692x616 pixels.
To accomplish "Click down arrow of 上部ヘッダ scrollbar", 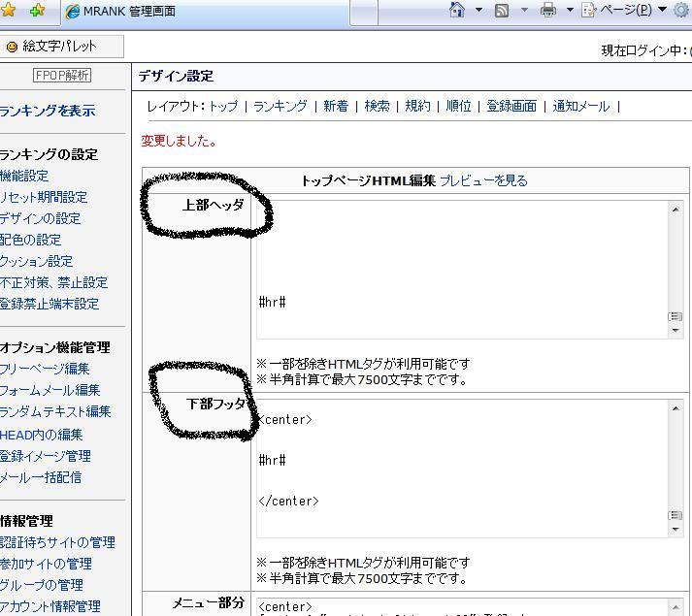I will [x=676, y=331].
